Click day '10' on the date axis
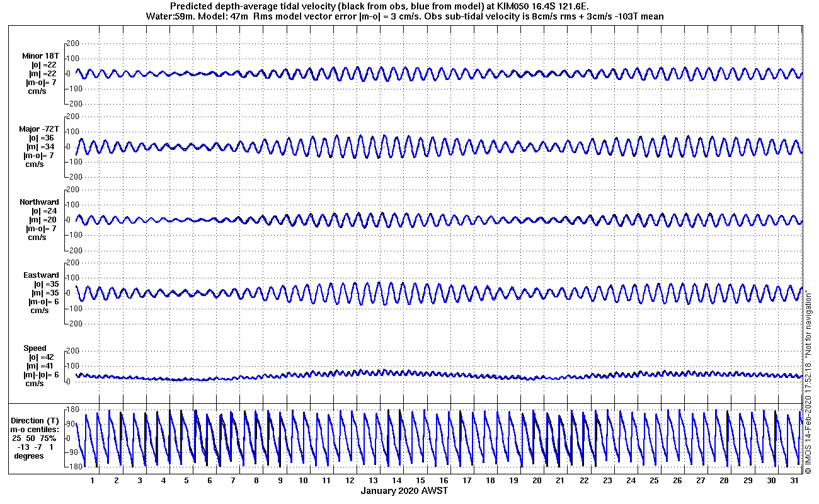 point(304,481)
